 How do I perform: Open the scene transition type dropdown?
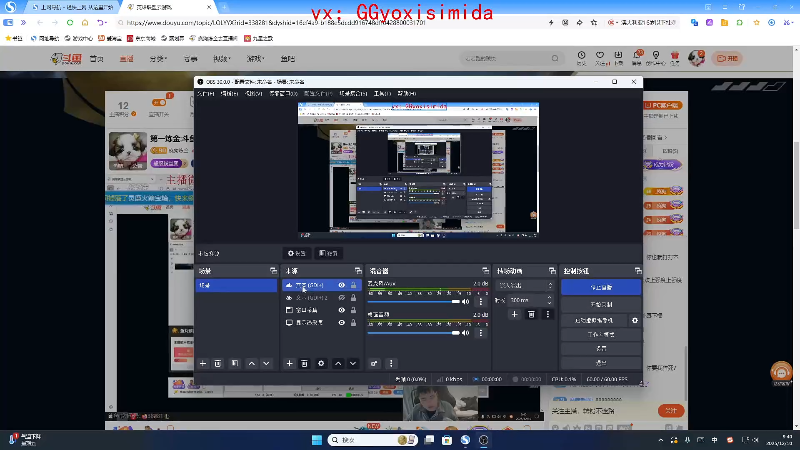525,285
